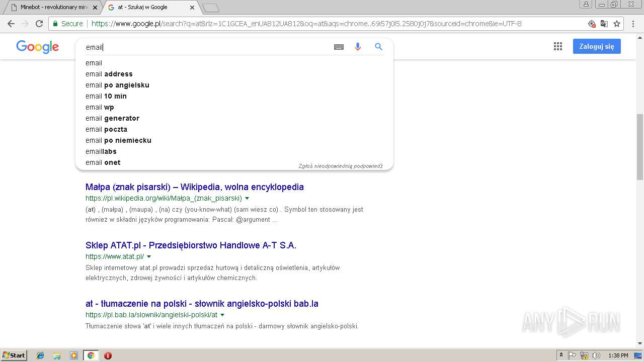Viewport: 644px width, 362px height.
Task: Pick the 'email generator' suggestion
Action: [x=234, y=118]
